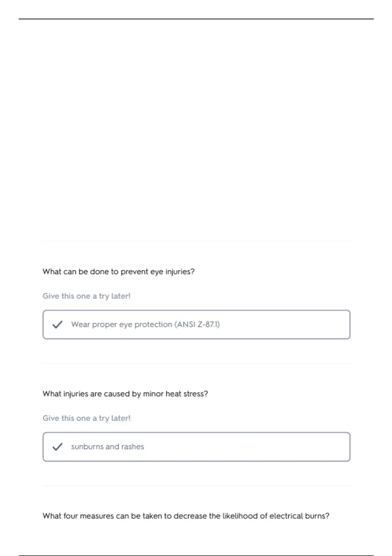Click the divider line above eye injuries question

196,242
